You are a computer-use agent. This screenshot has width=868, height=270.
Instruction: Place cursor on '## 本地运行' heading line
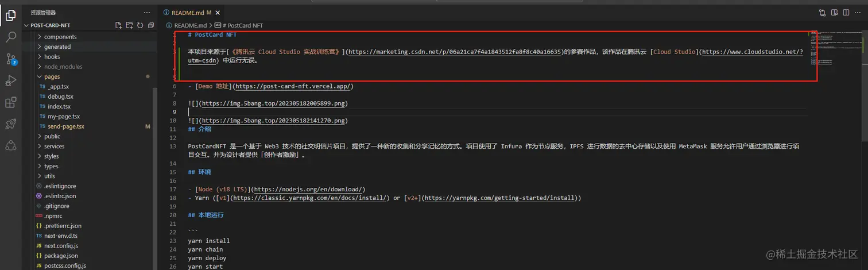click(x=206, y=215)
